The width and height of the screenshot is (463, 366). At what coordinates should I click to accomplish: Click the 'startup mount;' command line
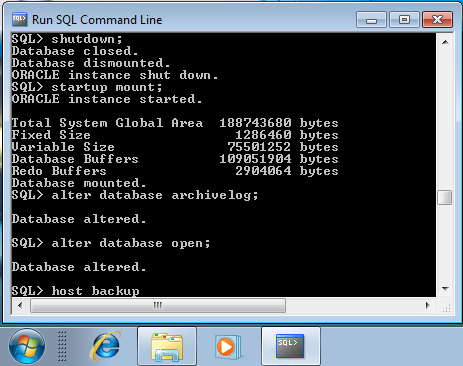tap(87, 87)
